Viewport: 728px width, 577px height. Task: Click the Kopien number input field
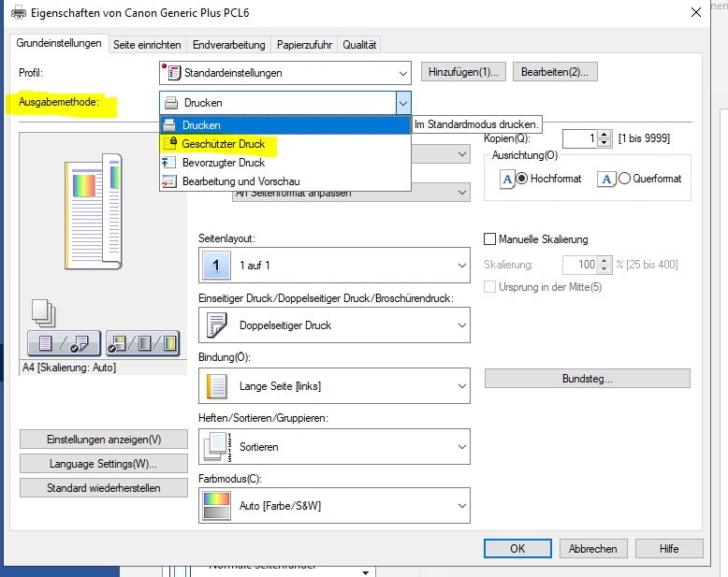point(580,138)
